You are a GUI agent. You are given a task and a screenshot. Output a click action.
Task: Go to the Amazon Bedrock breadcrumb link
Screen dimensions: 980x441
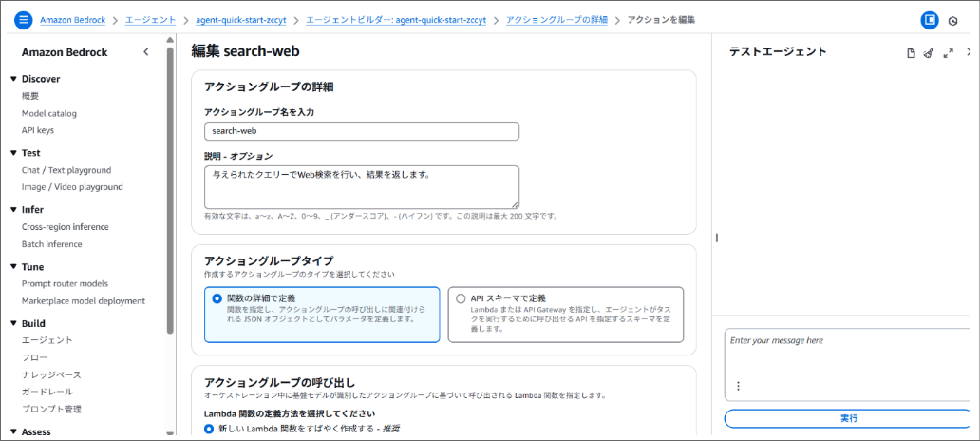tap(73, 20)
